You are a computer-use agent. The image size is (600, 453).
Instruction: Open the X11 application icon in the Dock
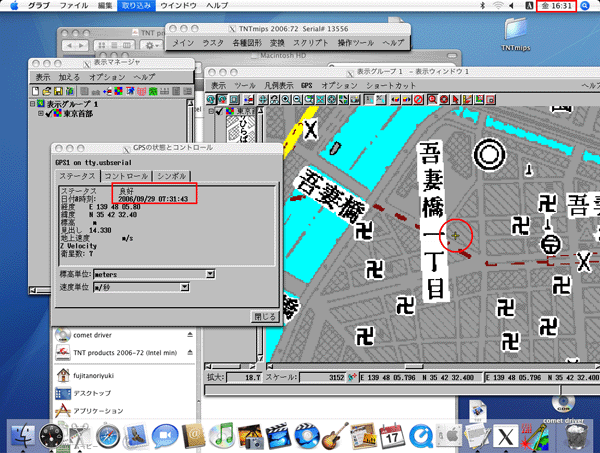pos(508,434)
